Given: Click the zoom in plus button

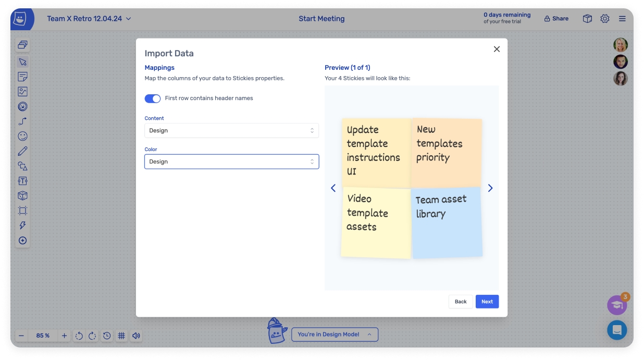Looking at the screenshot, I should coord(65,336).
